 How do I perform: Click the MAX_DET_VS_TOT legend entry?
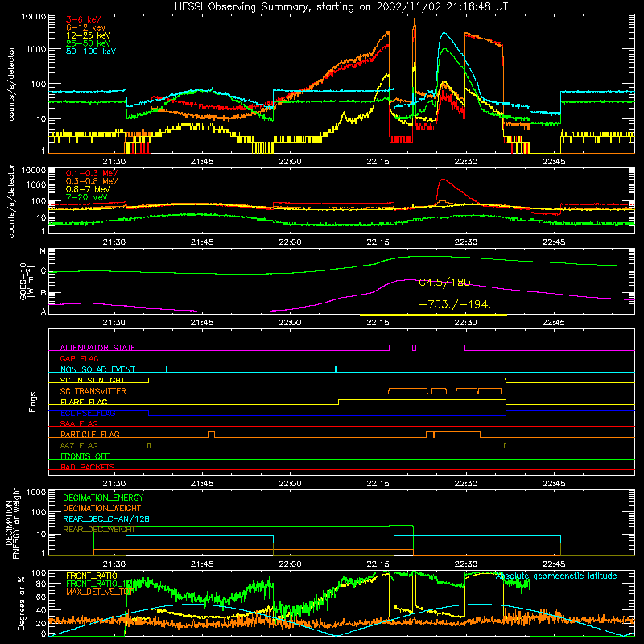coord(100,592)
